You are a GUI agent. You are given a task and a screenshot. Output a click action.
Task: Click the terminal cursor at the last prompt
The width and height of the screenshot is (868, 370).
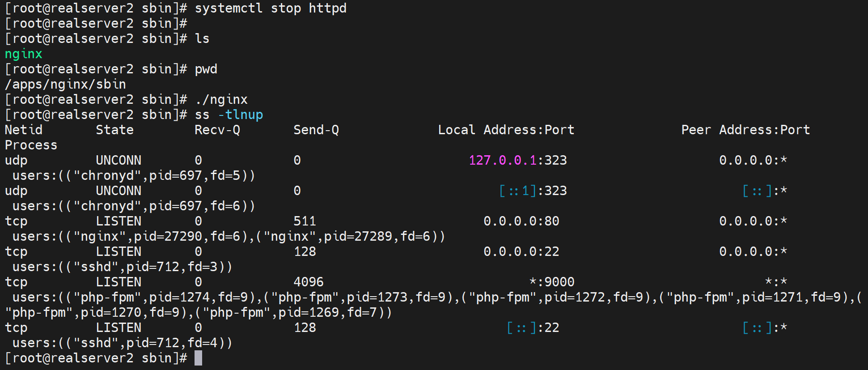point(198,358)
